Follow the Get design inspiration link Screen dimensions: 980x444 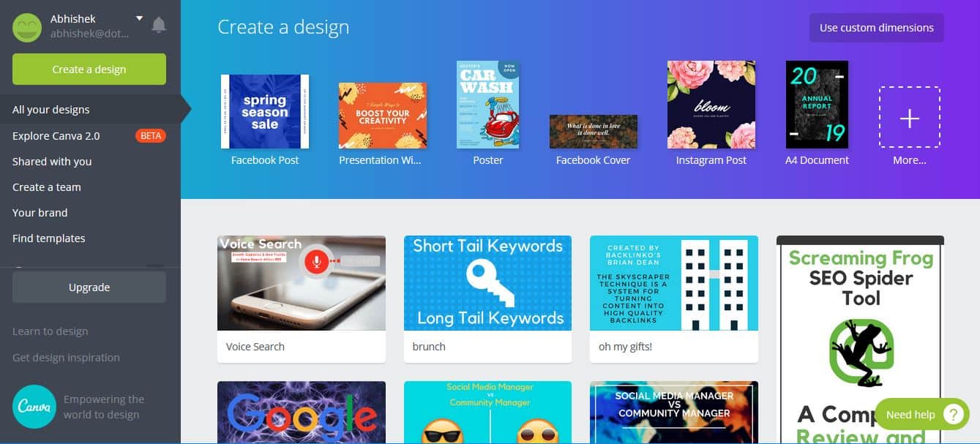tap(66, 358)
